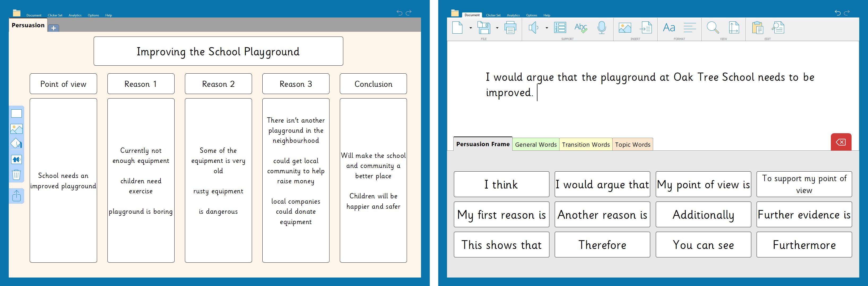Switch to the Transition Words tab
The width and height of the screenshot is (868, 286).
pos(586,144)
